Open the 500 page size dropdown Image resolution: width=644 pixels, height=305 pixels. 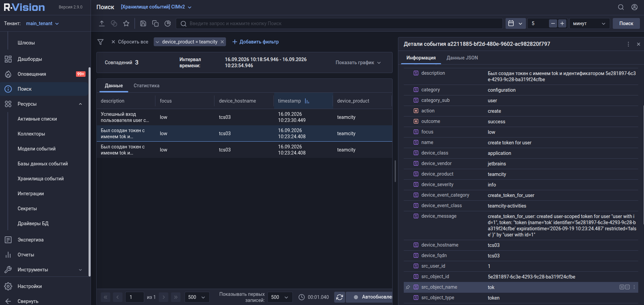point(197,297)
